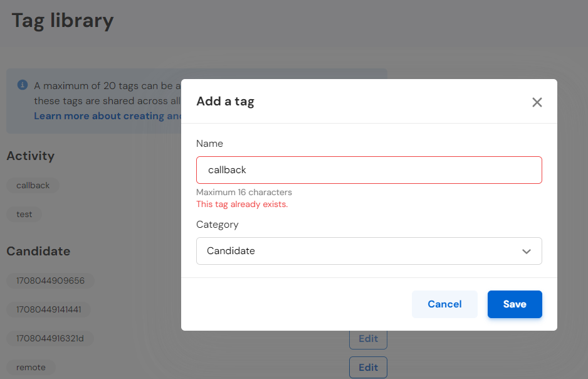
Task: Click the Name field label
Action: (x=209, y=143)
